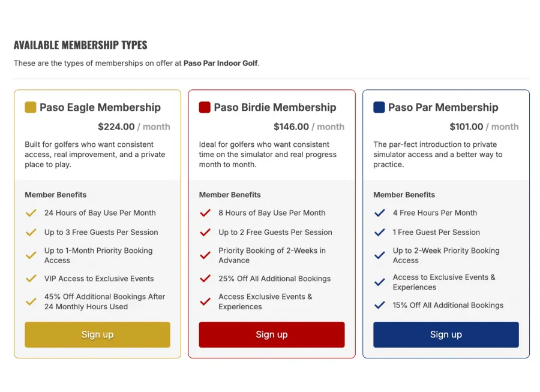Click red checkmark next to Up to 2 Free Guests
Image resolution: width=540 pixels, height=392 pixels.
pos(205,233)
